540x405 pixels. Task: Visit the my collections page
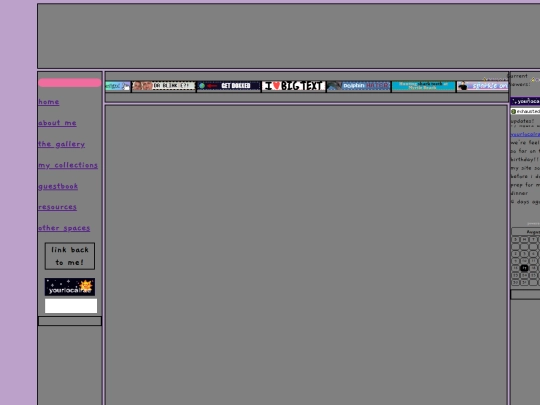tap(68, 165)
